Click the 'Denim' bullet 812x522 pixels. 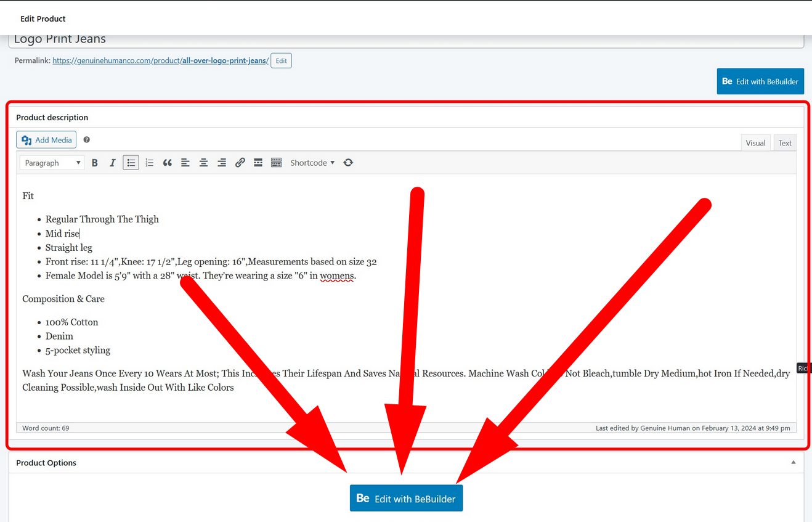point(59,336)
